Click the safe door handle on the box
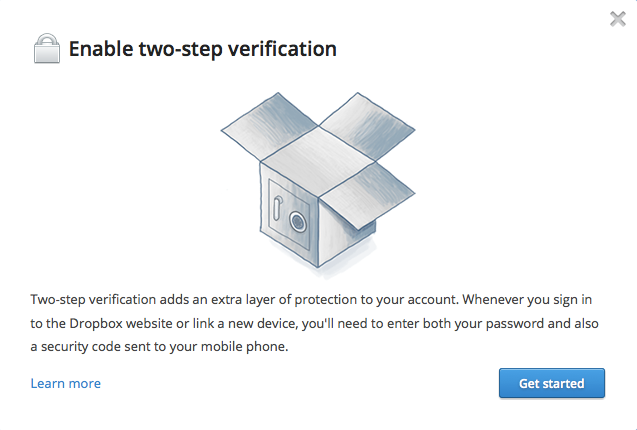The height and width of the screenshot is (430, 637). (x=276, y=209)
